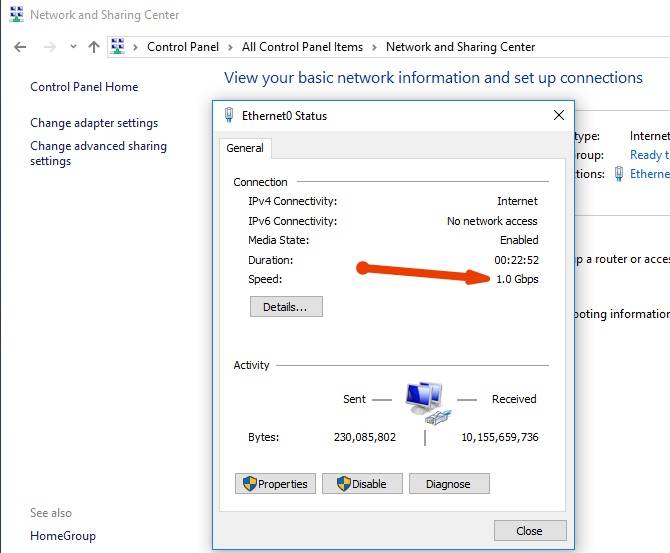Open the recent locations dropdown arrow
Image resolution: width=670 pixels, height=553 pixels.
point(73,47)
